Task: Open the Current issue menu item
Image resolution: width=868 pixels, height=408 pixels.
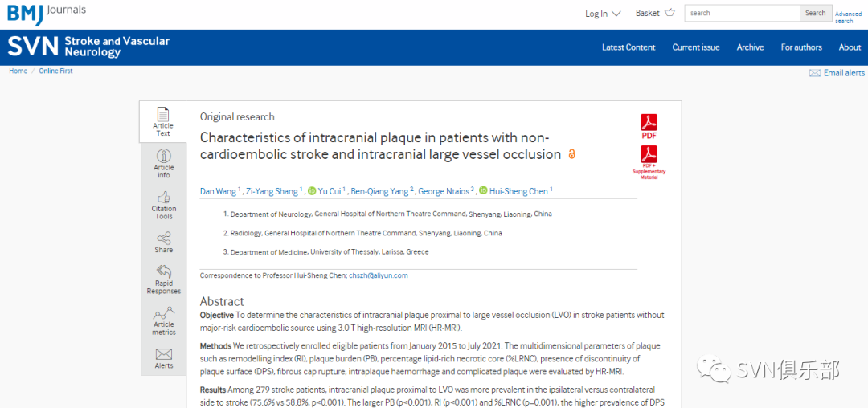Action: (x=696, y=47)
